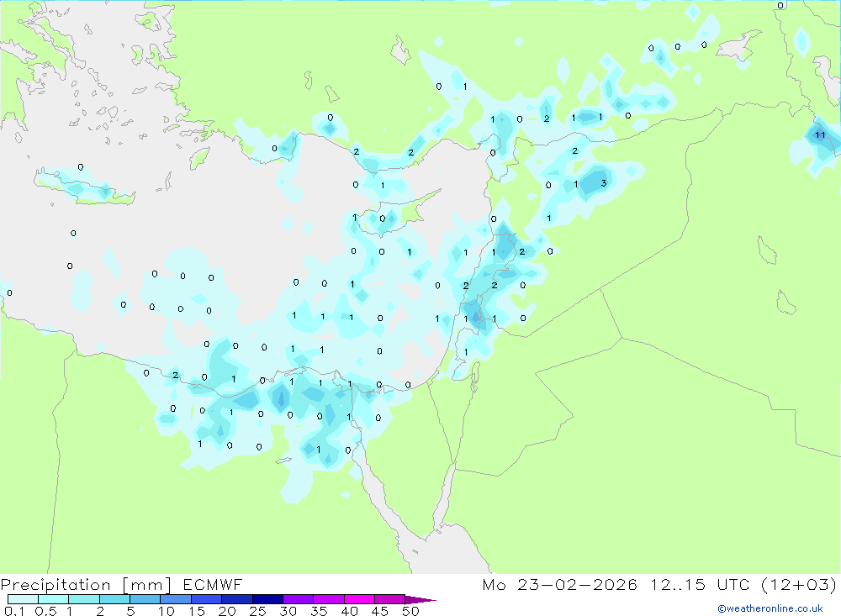
Task: Click the '(12+03)' forecast step text
Action: pyautogui.click(x=799, y=584)
